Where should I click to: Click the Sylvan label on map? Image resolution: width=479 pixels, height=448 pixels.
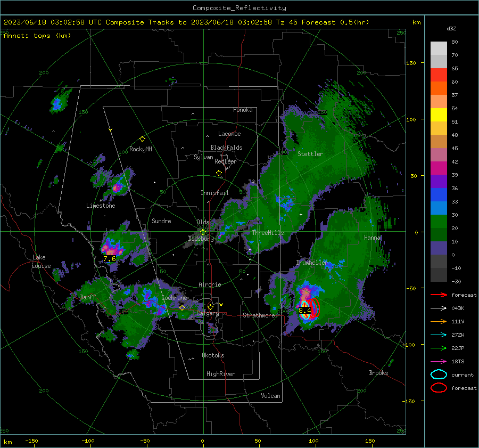point(203,157)
